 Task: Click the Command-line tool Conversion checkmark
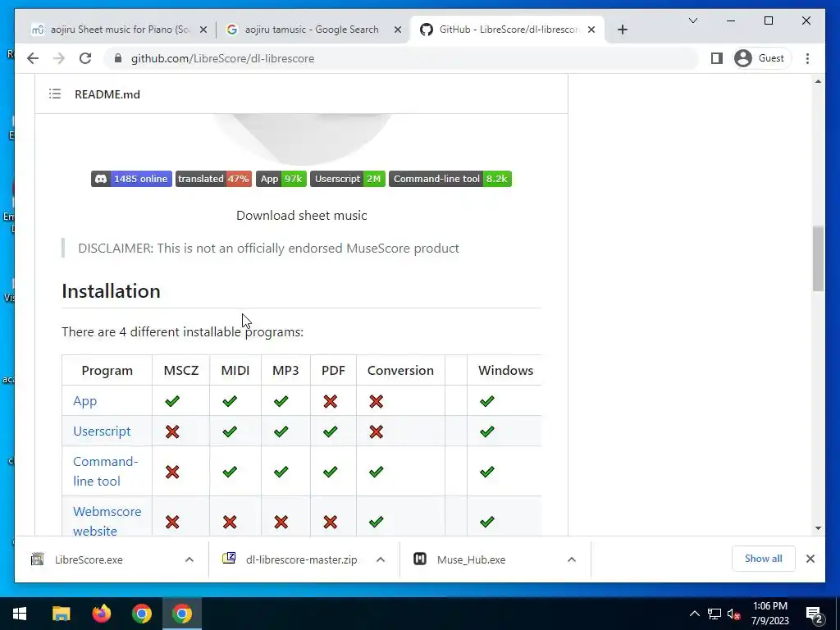point(376,472)
